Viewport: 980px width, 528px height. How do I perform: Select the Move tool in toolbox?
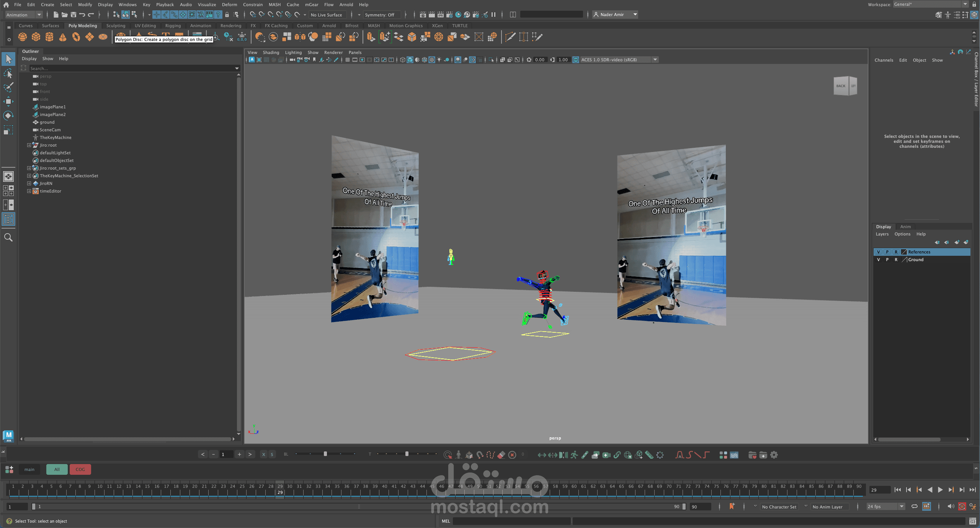click(8, 101)
